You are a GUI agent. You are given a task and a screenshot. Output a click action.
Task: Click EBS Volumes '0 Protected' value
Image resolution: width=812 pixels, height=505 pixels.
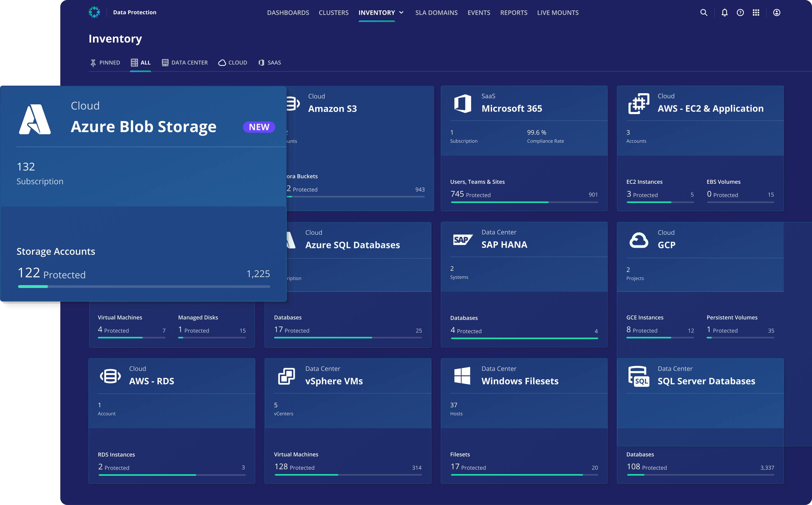click(x=722, y=194)
